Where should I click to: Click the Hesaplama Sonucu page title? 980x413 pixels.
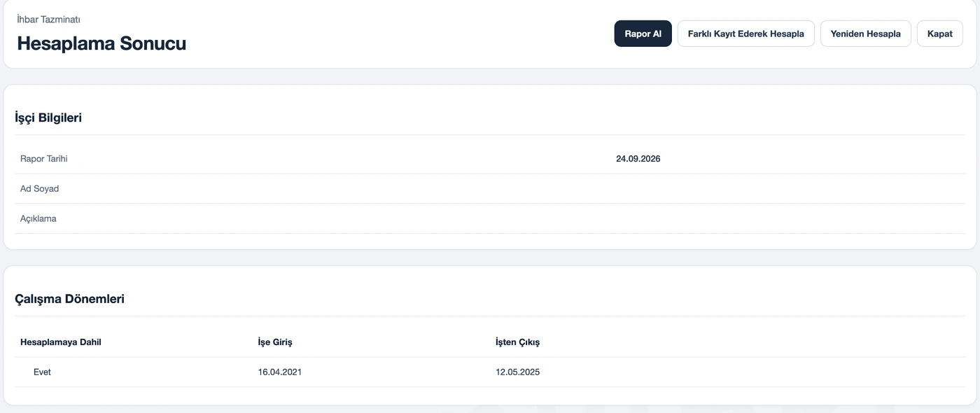(101, 43)
